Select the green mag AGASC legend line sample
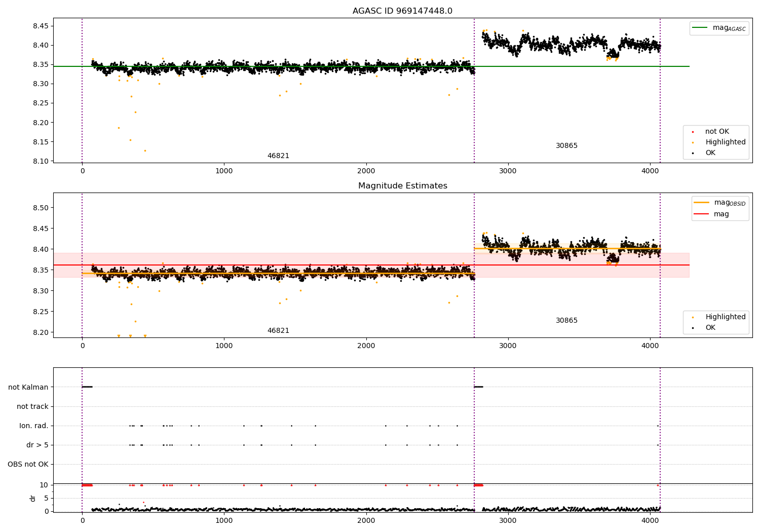 point(701,28)
